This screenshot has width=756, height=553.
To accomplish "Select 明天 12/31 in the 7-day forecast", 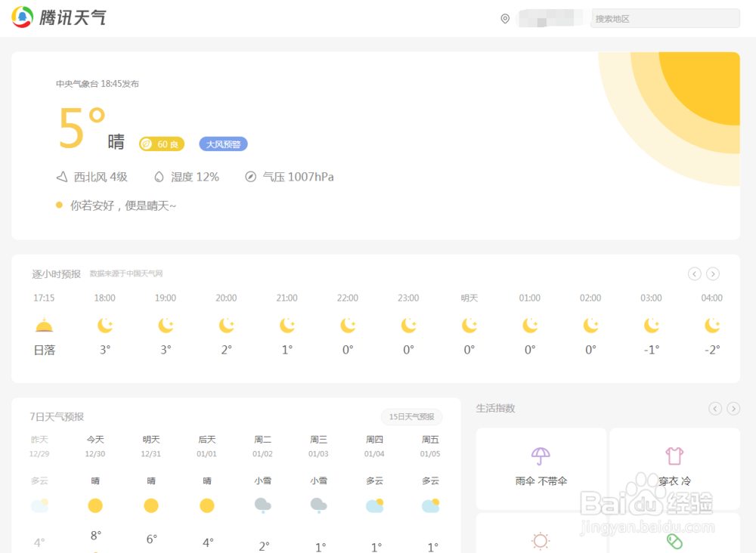I will [151, 446].
